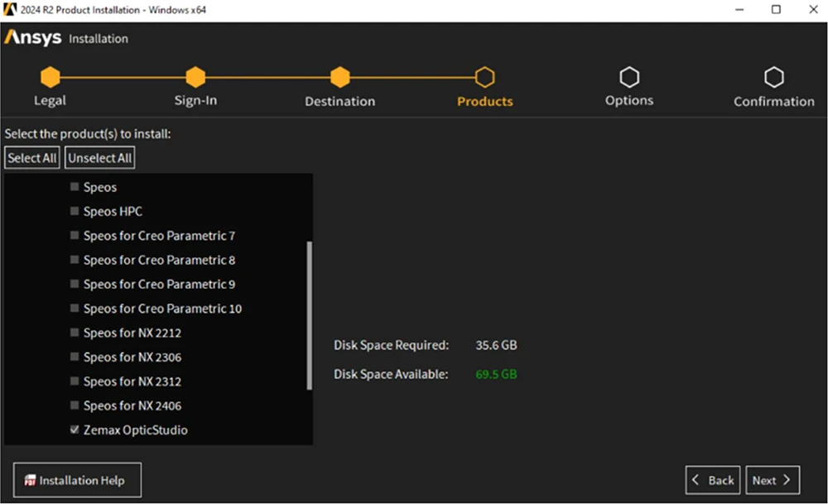Click the Unselect All button

100,158
